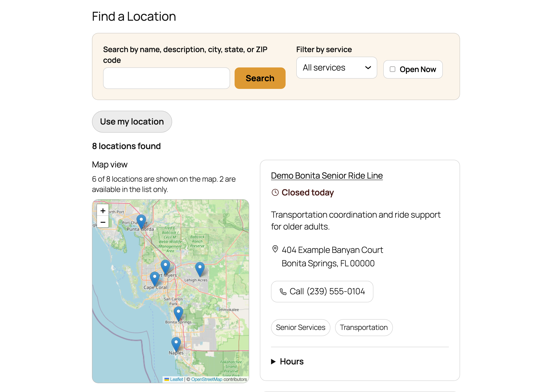The height and width of the screenshot is (392, 552).
Task: Open the OpenStreetMap attribution link
Action: 207,379
